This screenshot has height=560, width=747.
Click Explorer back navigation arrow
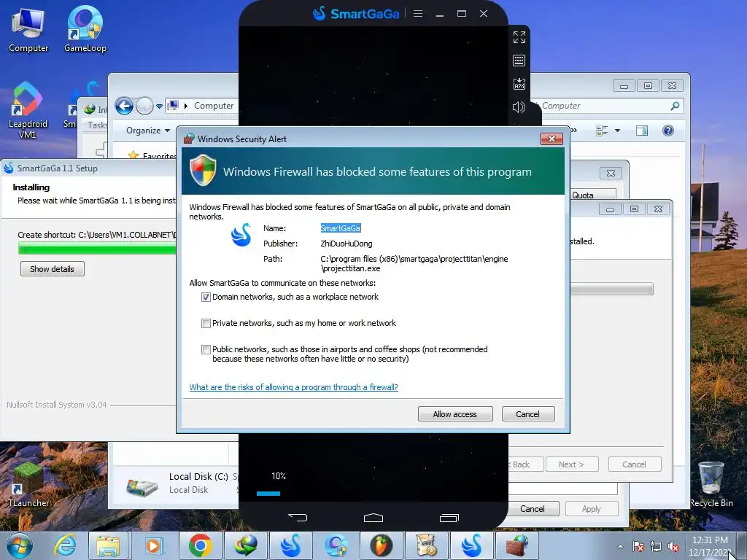click(x=124, y=106)
